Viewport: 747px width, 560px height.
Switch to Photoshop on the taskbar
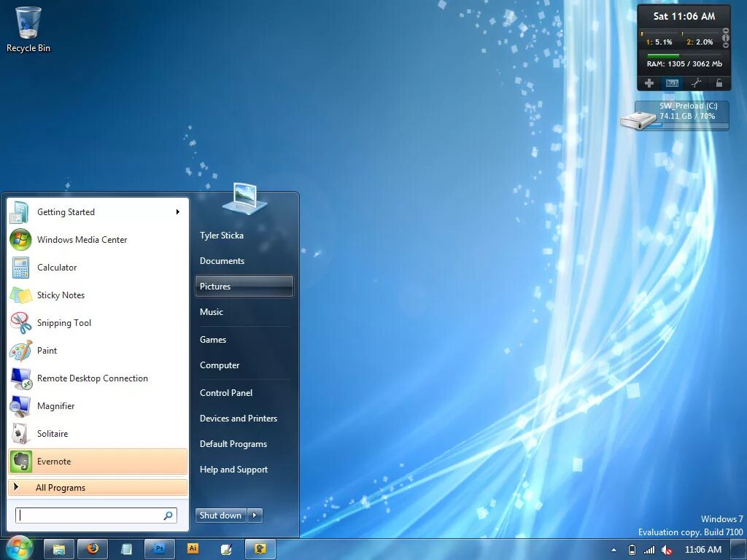point(160,550)
